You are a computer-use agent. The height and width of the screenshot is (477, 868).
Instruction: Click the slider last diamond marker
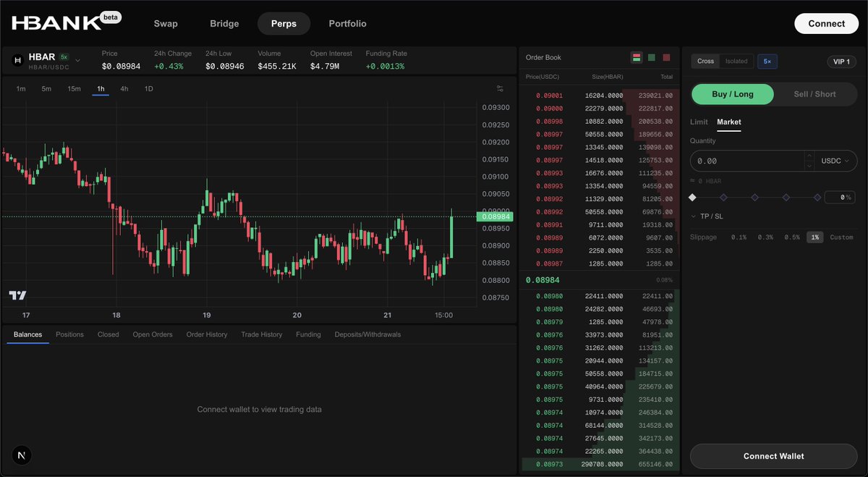817,197
